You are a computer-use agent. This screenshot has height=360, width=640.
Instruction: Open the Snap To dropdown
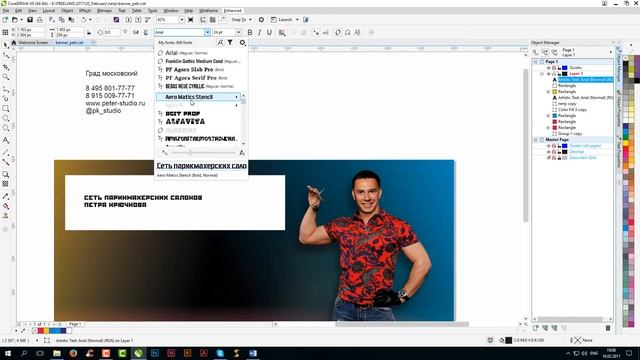pos(250,20)
